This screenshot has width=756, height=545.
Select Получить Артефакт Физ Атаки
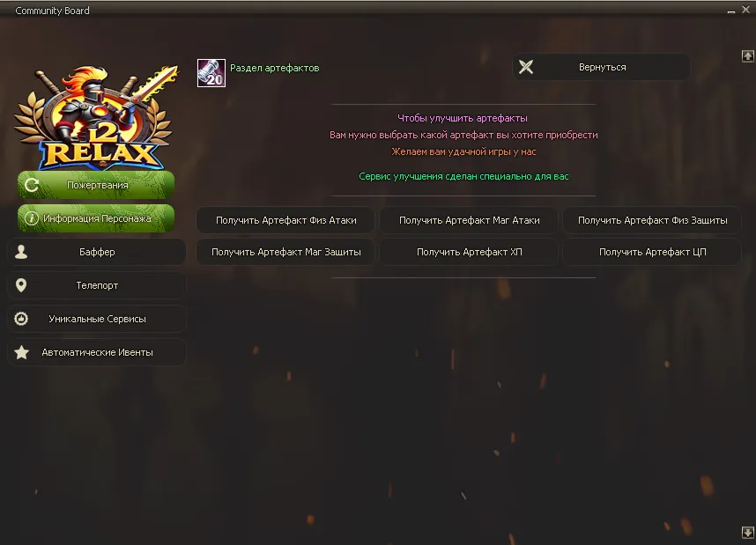[x=285, y=220]
